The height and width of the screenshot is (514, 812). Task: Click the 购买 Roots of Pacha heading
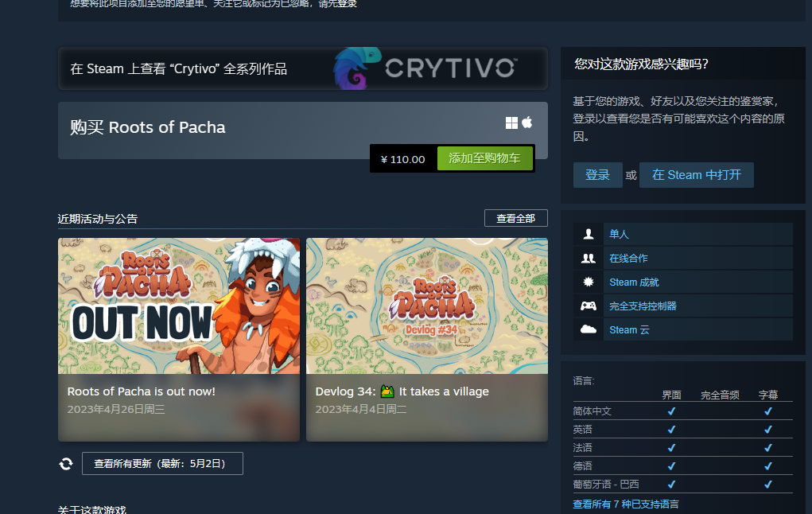pyautogui.click(x=148, y=127)
